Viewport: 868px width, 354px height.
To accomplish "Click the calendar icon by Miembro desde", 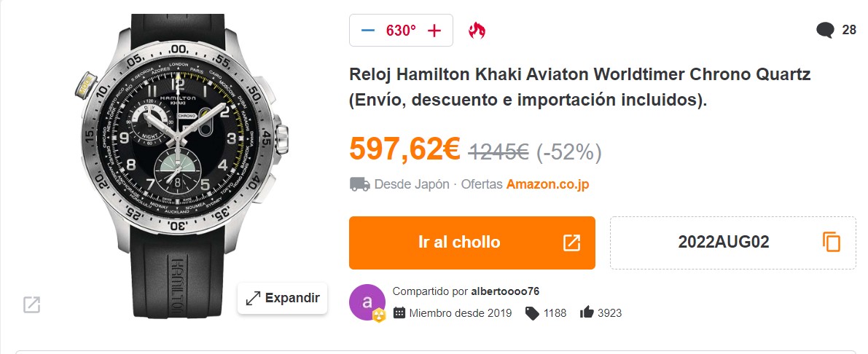I will (x=399, y=313).
